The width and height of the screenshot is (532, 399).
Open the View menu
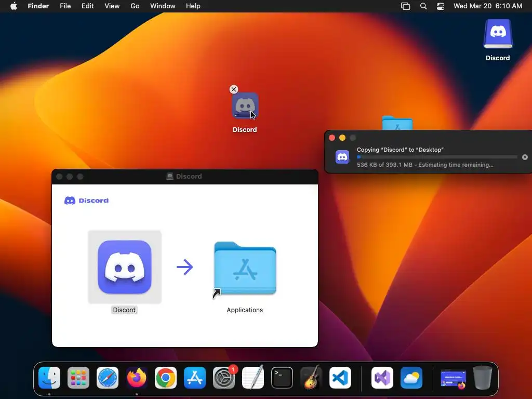112,6
